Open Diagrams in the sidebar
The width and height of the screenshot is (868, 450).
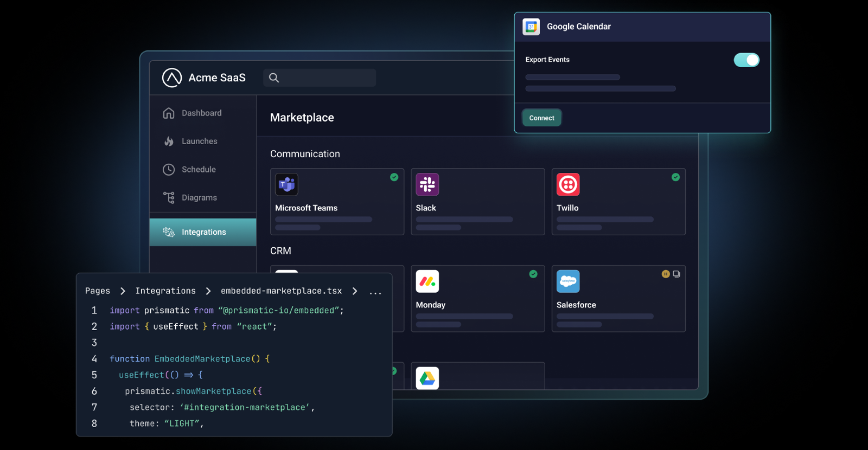[x=203, y=197]
